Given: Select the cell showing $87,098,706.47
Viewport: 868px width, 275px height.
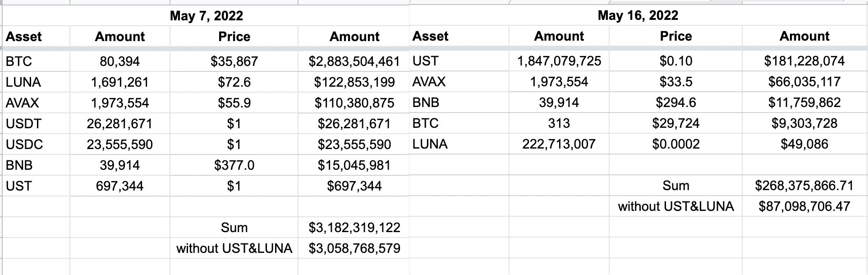Looking at the screenshot, I should point(804,206).
